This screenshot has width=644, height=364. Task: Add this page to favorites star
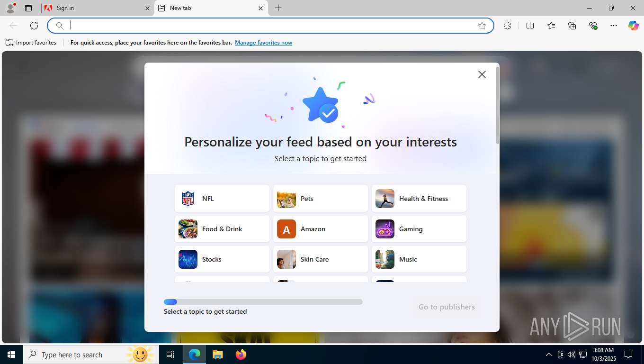click(482, 26)
